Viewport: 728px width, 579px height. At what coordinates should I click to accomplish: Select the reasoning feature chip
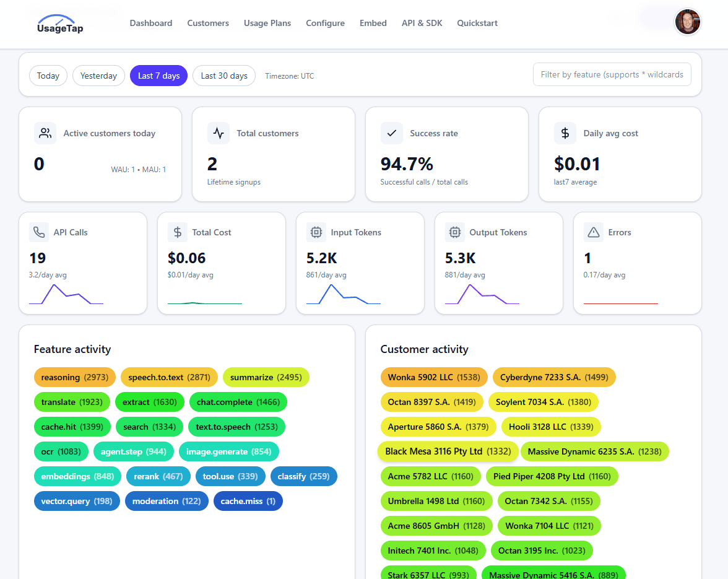(x=74, y=377)
